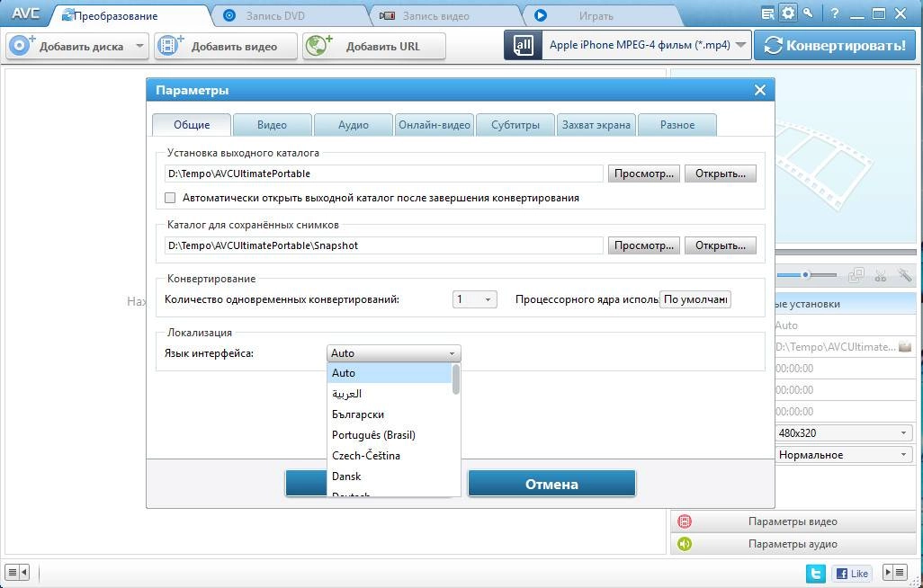The height and width of the screenshot is (588, 923).
Task: Open the 480x320 video size dropdown
Action: click(x=843, y=433)
